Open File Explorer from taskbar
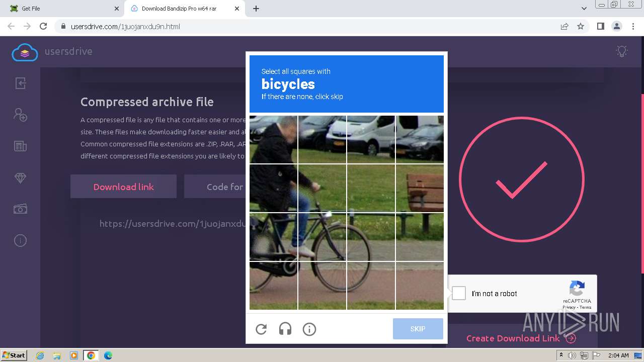 pyautogui.click(x=57, y=355)
